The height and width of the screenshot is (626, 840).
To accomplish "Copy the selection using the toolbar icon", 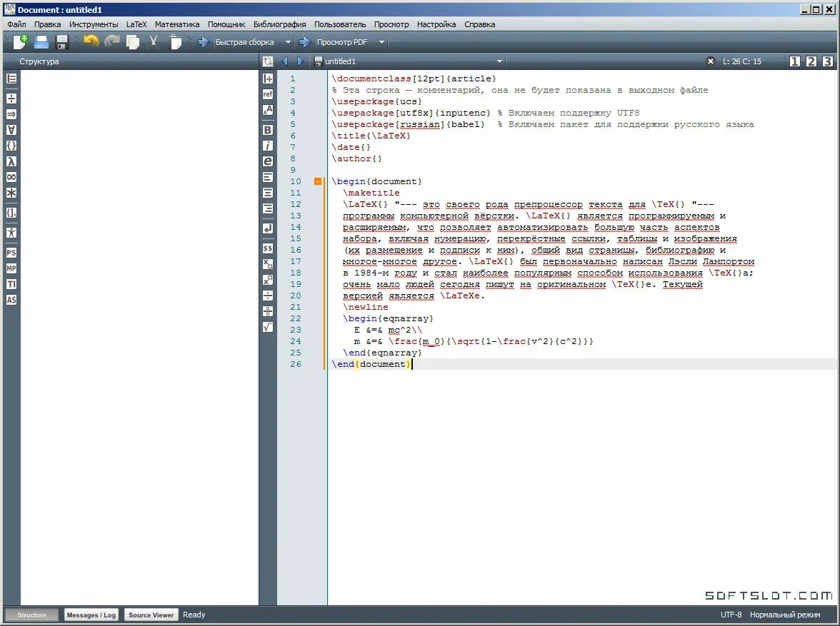I will 133,42.
